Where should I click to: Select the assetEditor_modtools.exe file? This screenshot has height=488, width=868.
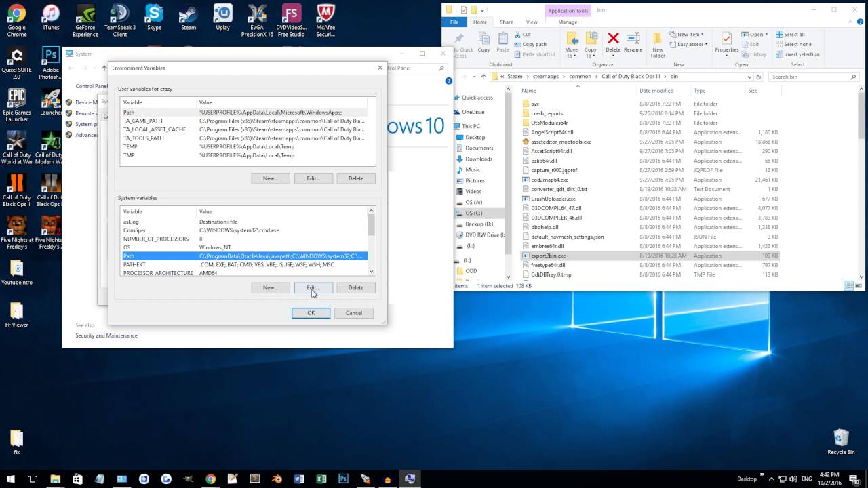pos(650,142)
